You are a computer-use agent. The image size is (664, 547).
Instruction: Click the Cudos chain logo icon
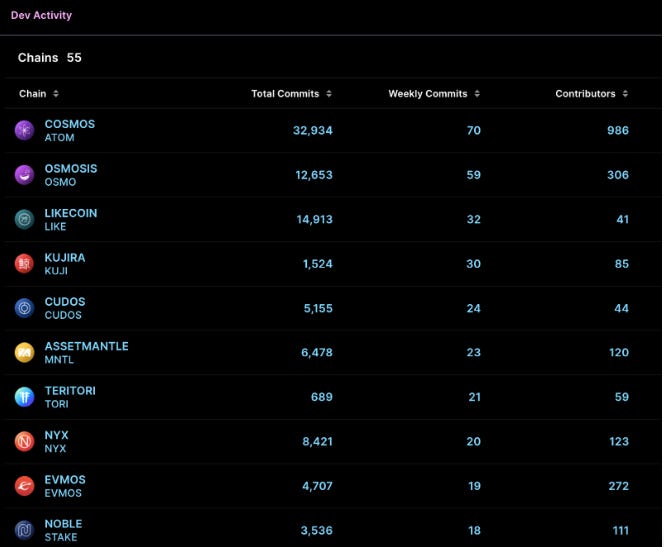[25, 308]
